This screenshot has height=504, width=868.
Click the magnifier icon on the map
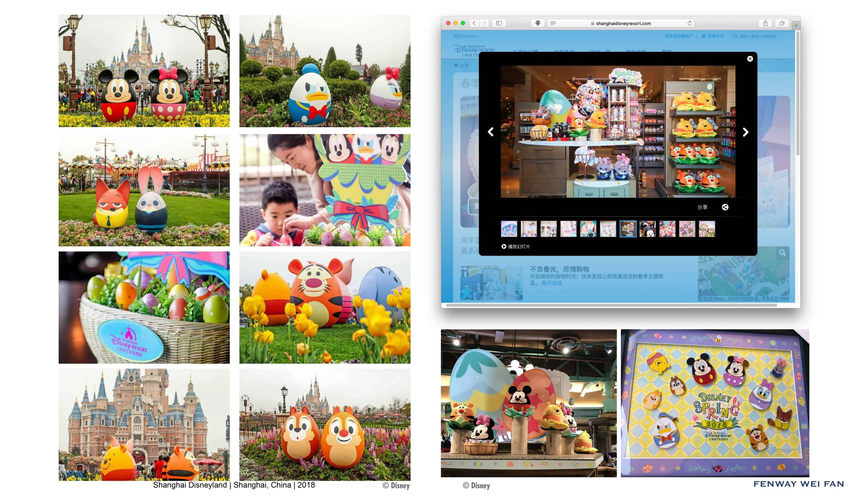(783, 253)
